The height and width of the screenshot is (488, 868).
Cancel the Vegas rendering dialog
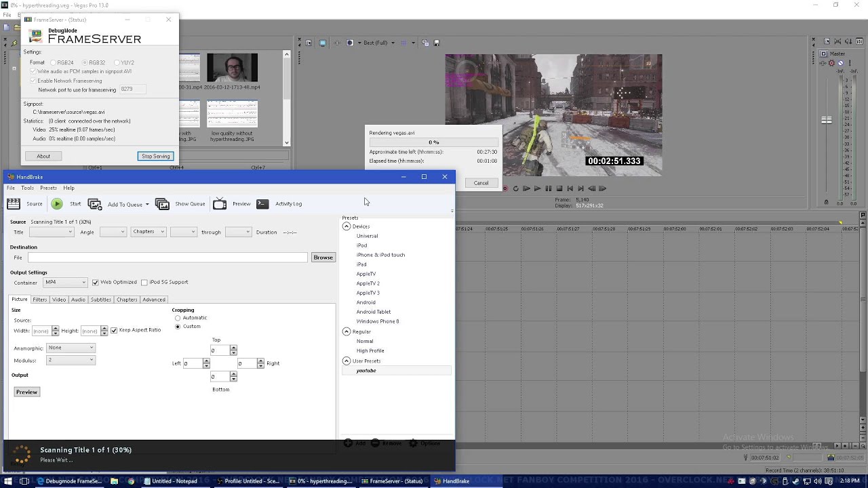pos(481,183)
